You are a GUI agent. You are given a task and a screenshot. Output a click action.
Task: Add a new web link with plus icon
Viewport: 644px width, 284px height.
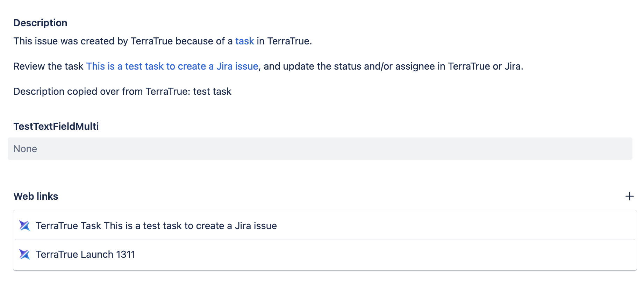pos(629,196)
